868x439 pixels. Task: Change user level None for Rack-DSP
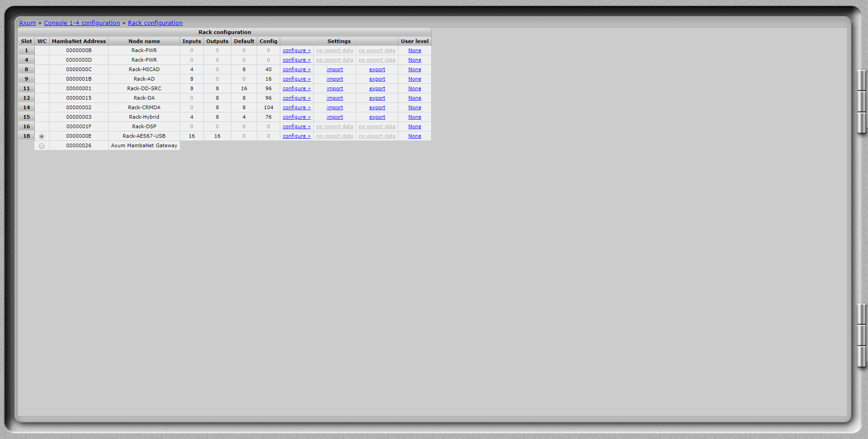(x=414, y=127)
